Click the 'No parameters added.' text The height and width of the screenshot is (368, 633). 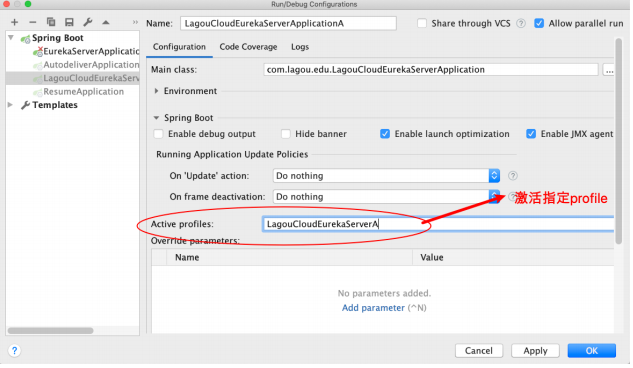pyautogui.click(x=384, y=293)
